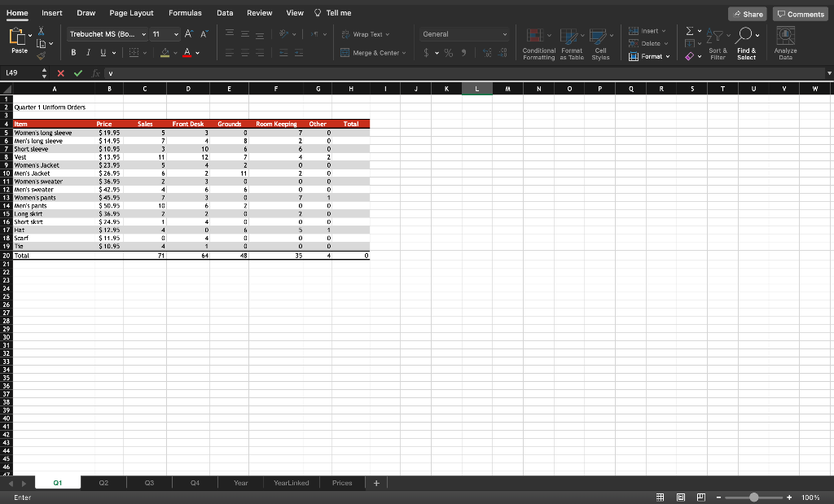Open Conditional Formatting
This screenshot has height=504, width=834.
539,44
